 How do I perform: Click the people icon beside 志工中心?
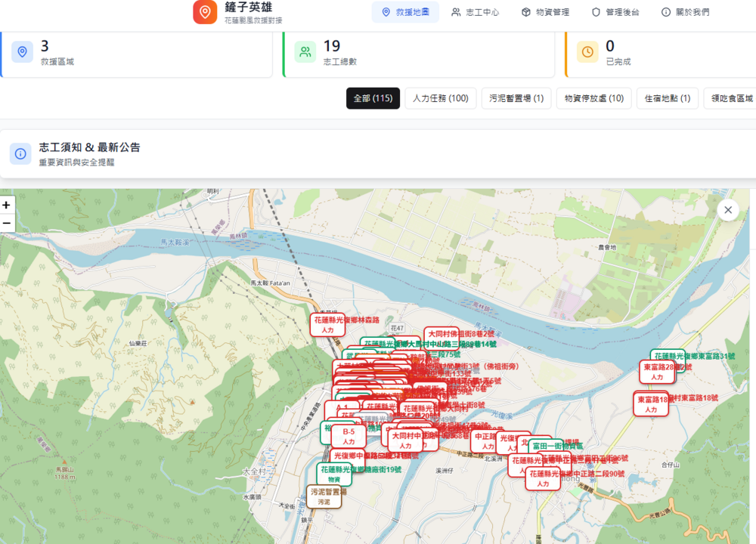point(454,12)
